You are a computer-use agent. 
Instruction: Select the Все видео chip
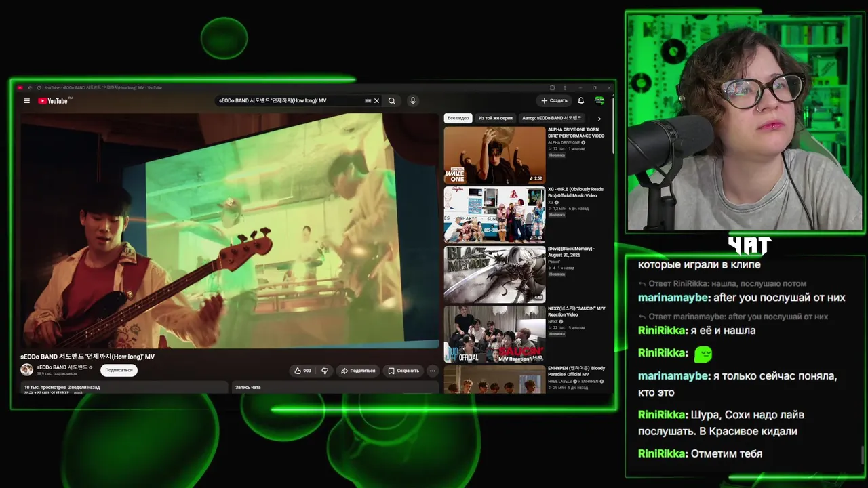(458, 118)
